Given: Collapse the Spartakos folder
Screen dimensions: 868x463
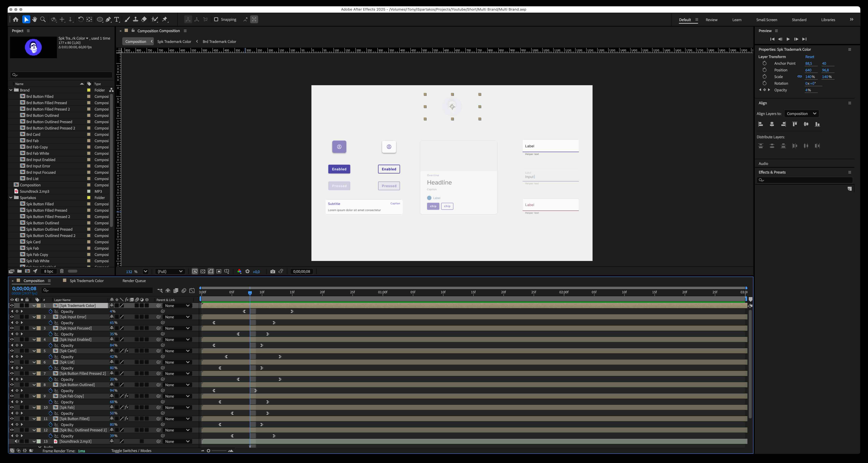Looking at the screenshot, I should coord(11,198).
